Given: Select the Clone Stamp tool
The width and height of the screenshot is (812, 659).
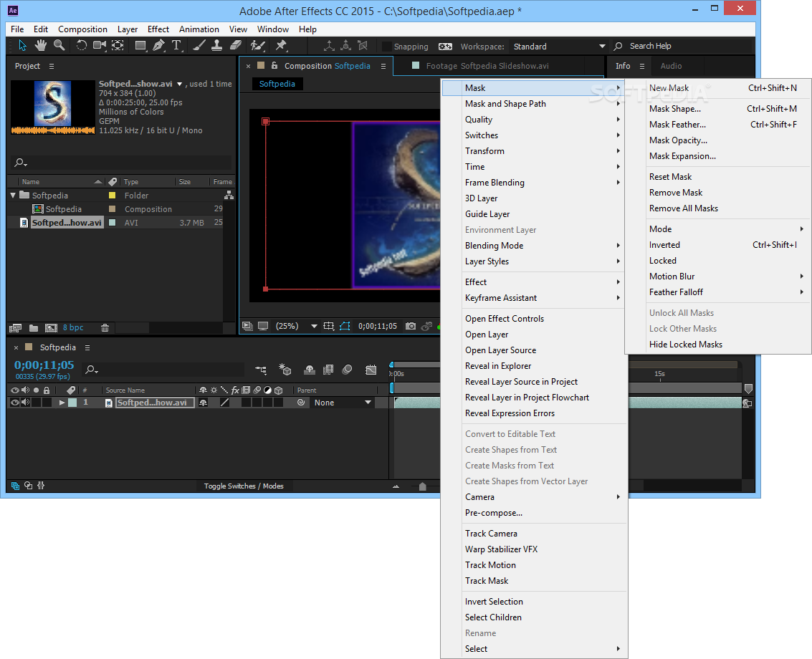Looking at the screenshot, I should pos(216,45).
